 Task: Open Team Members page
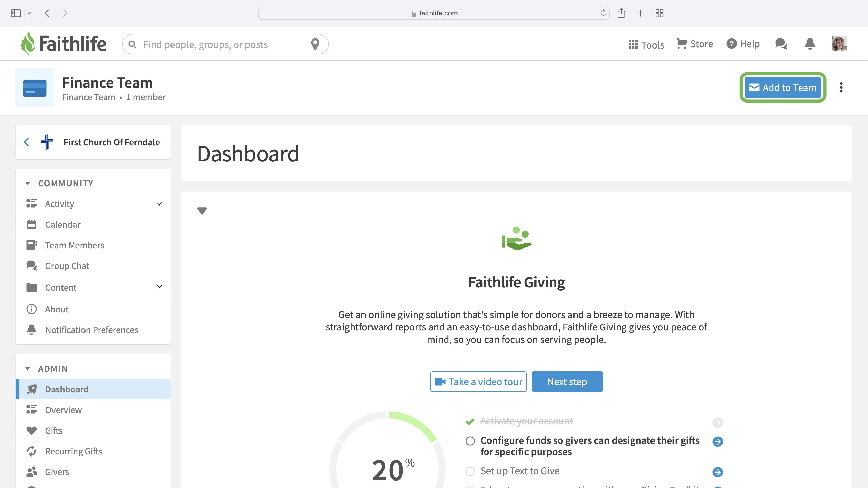[x=93, y=245]
